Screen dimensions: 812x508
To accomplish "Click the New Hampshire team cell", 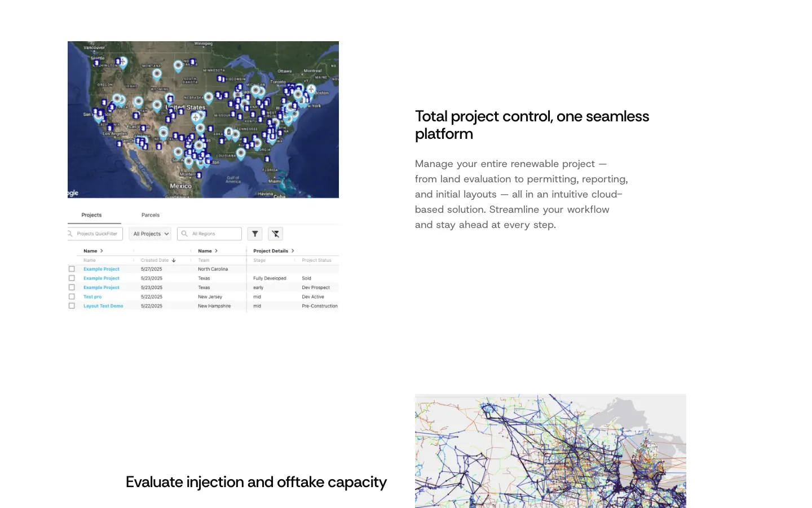I will 214,306.
